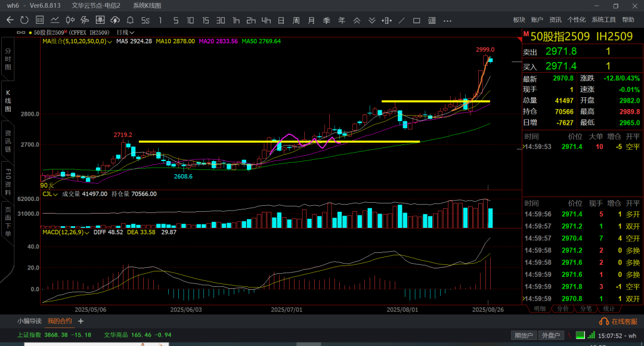Image resolution: width=644 pixels, height=346 pixels.
Task: Select the 5-minute period button
Action: point(176,20)
